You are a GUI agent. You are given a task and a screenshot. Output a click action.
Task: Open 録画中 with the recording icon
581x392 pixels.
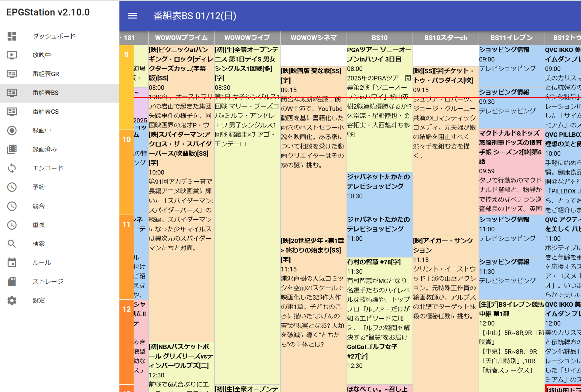pyautogui.click(x=12, y=130)
